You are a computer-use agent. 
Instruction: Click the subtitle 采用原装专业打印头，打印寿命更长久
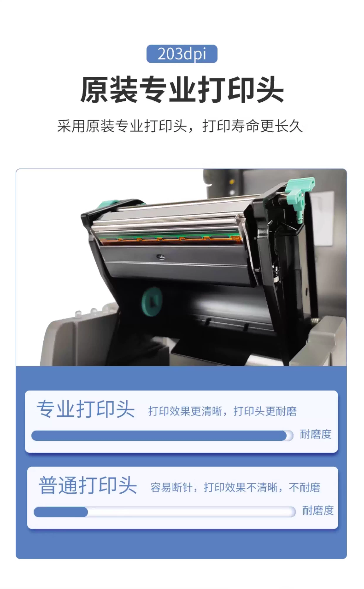(180, 126)
